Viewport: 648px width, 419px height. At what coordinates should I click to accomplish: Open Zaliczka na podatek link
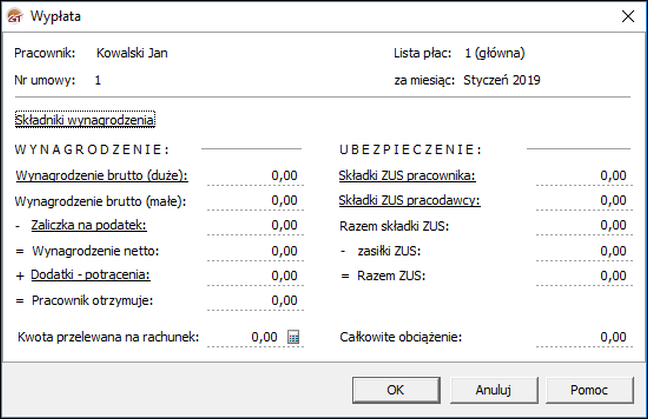point(90,225)
